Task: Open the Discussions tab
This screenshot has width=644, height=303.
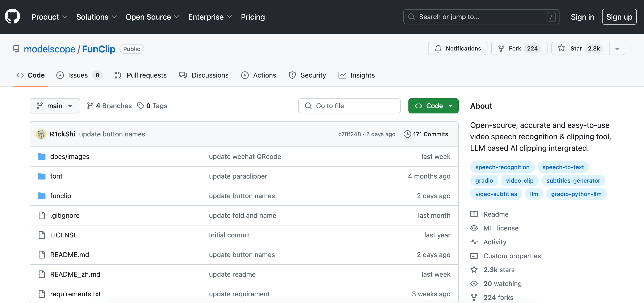Action: (203, 75)
